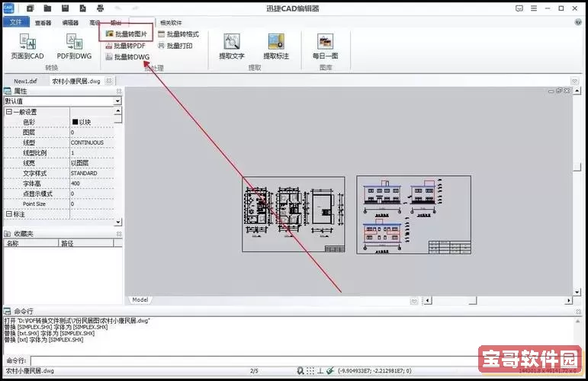Click the feedback chat icon in title bar

tap(519, 8)
